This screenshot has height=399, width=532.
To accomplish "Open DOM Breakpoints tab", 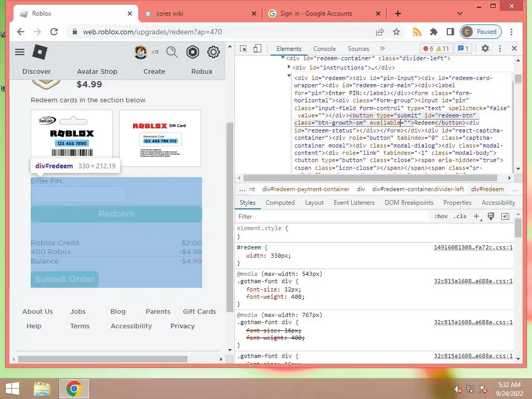I will [409, 203].
